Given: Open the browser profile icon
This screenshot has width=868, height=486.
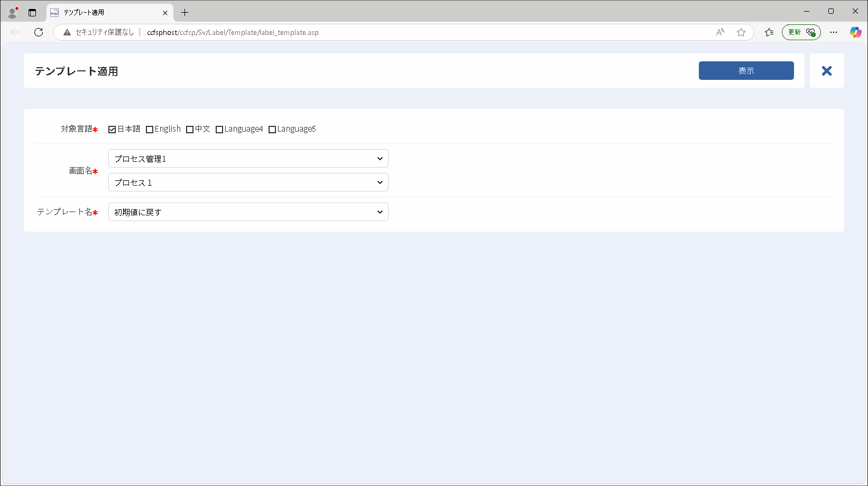Looking at the screenshot, I should click(x=13, y=12).
